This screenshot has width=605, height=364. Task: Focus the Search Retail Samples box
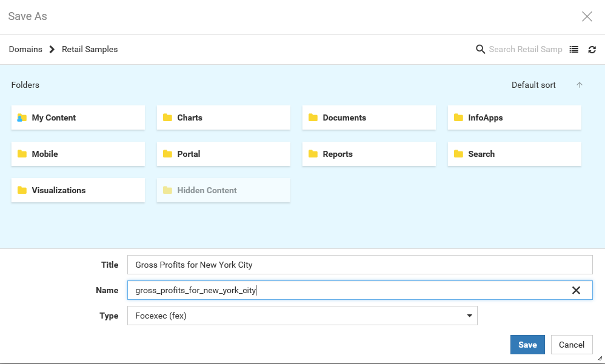pos(526,49)
